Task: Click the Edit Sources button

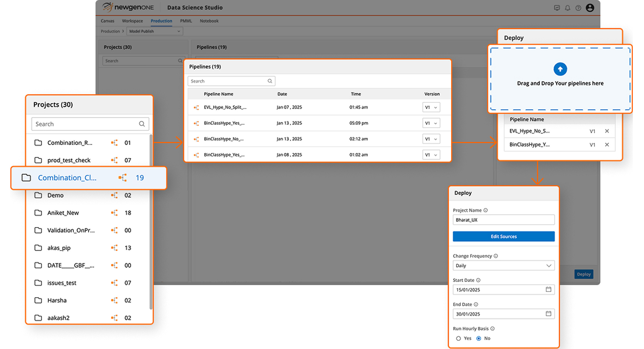Action: point(503,236)
